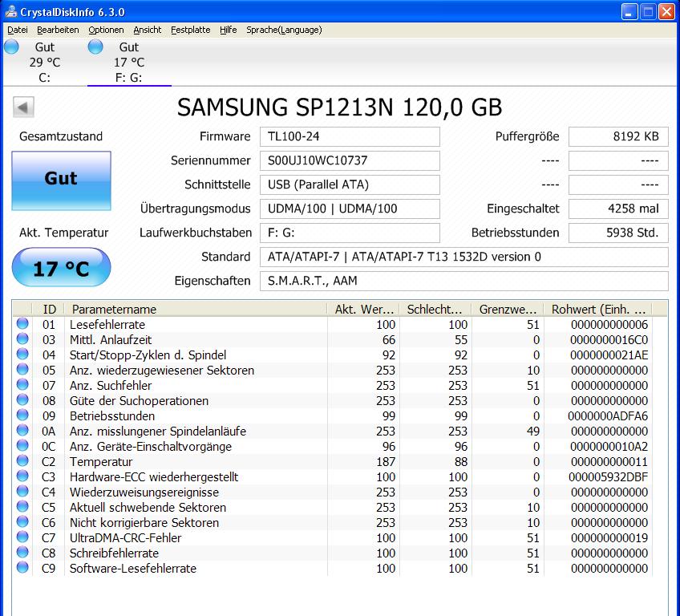This screenshot has height=616, width=680.
Task: Select the UltraDMA-CRC-Fehler parameter name
Action: click(125, 538)
